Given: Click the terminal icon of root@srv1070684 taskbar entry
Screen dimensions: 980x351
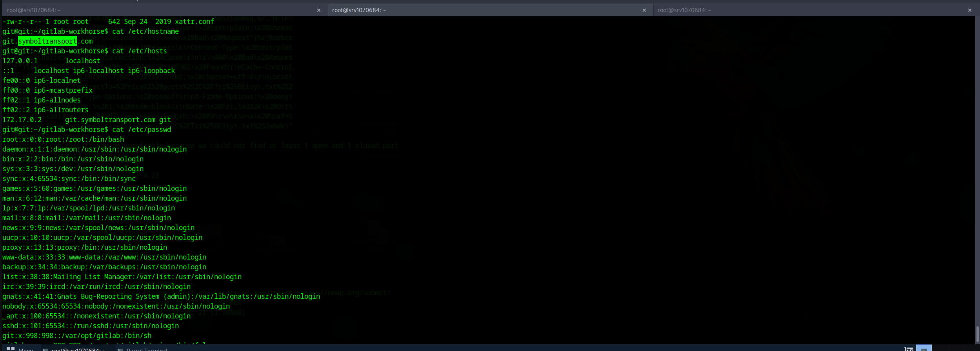Looking at the screenshot, I should coord(45,349).
